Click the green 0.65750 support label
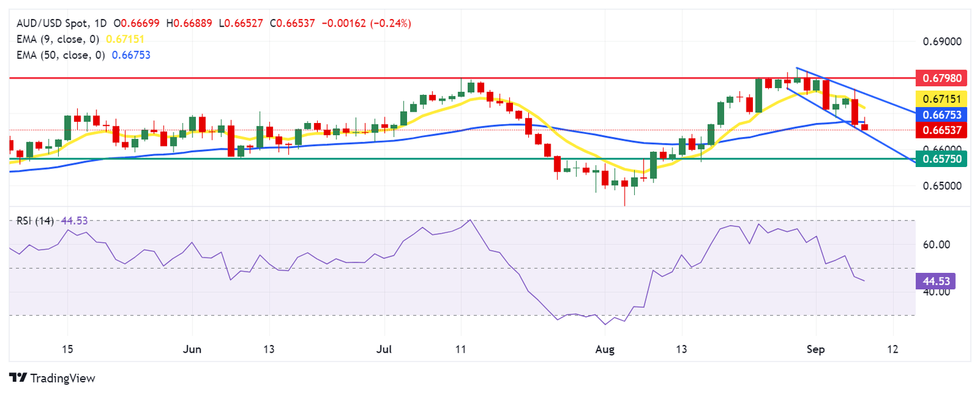980x394 pixels. 942,157
